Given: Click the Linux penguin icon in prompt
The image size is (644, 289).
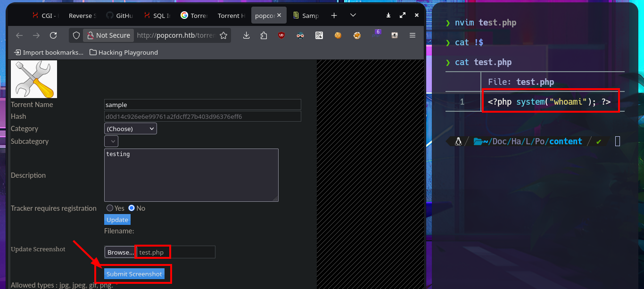Looking at the screenshot, I should [x=457, y=141].
